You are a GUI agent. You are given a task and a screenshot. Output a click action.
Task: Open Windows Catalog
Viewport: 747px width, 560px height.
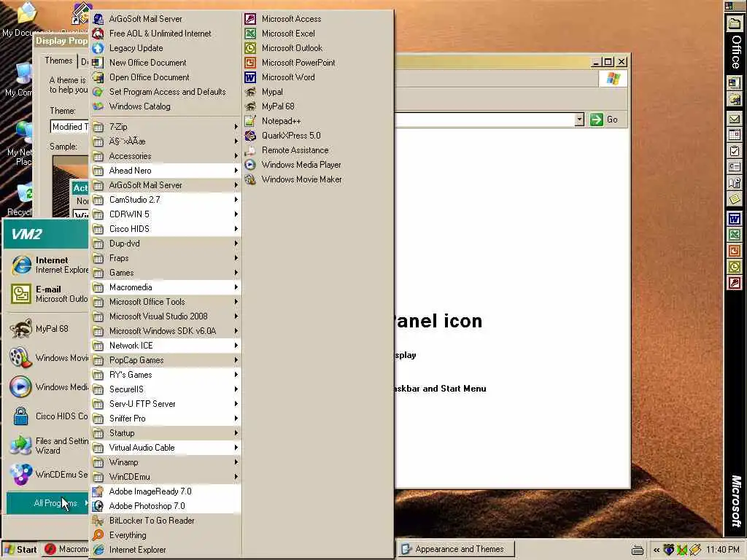coord(166,106)
